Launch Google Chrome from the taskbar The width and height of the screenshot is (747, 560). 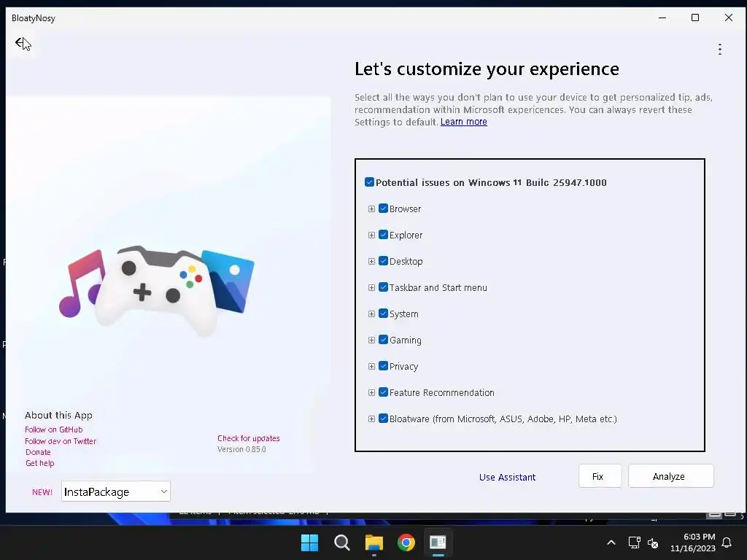pyautogui.click(x=406, y=542)
